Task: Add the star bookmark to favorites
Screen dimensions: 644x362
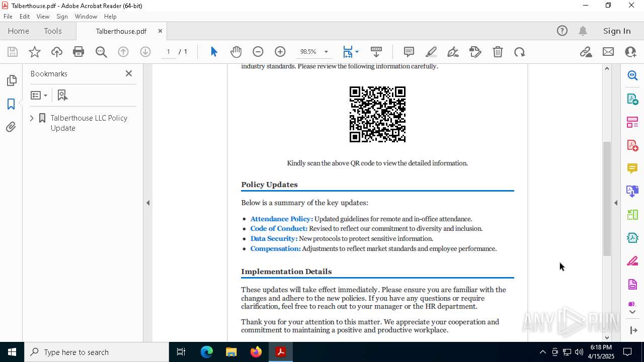Action: tap(35, 52)
